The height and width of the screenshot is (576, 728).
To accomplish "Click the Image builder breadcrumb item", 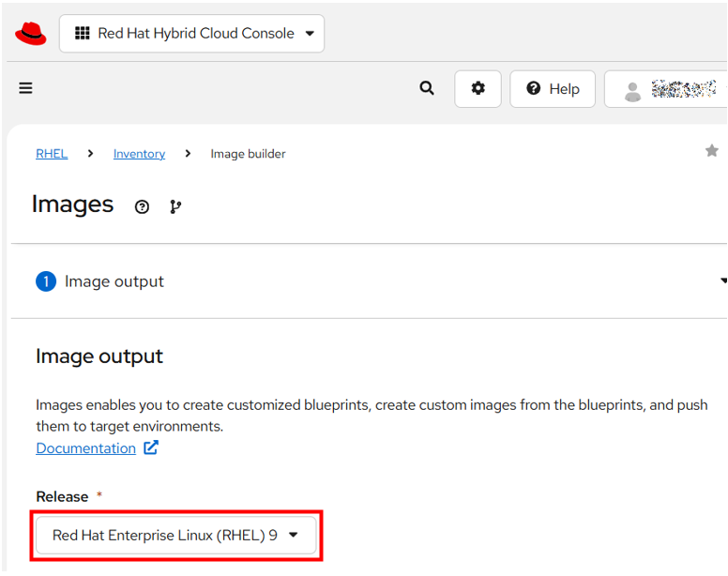I will (x=248, y=154).
